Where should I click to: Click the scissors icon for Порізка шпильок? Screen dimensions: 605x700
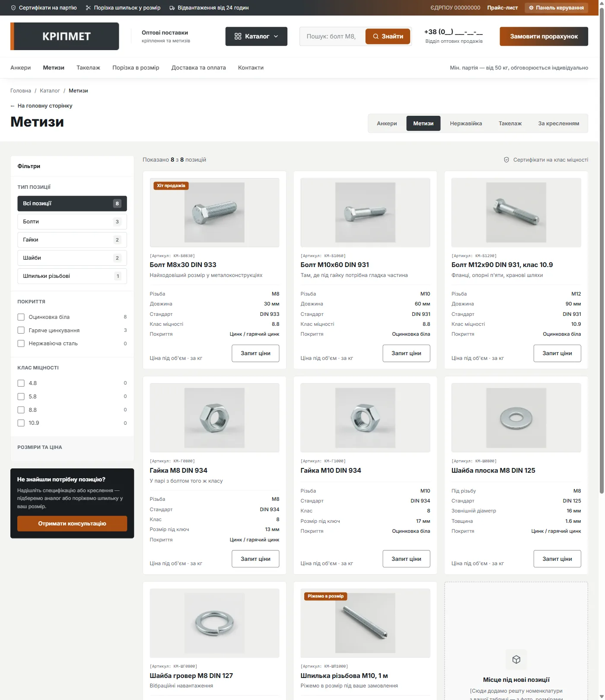coord(89,8)
